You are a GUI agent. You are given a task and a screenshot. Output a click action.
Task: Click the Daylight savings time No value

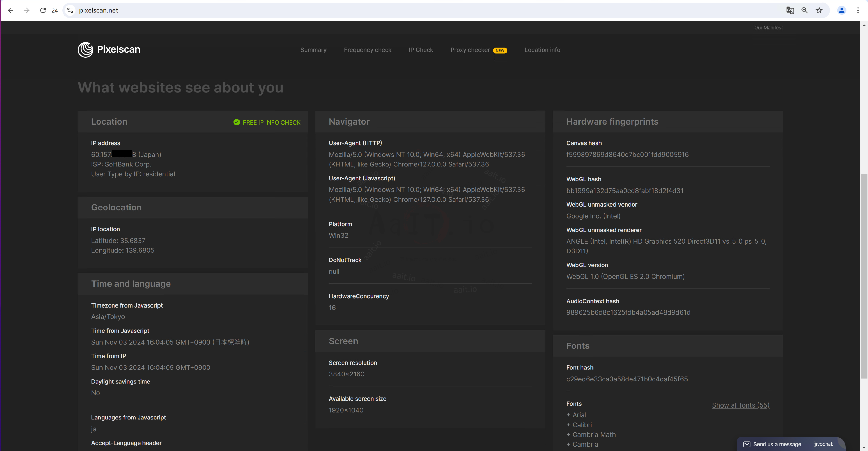point(95,393)
